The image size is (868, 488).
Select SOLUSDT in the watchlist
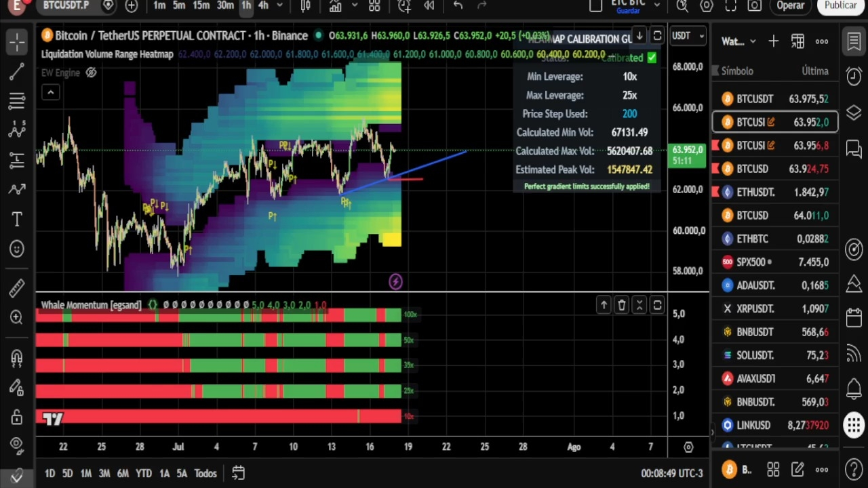tap(775, 355)
